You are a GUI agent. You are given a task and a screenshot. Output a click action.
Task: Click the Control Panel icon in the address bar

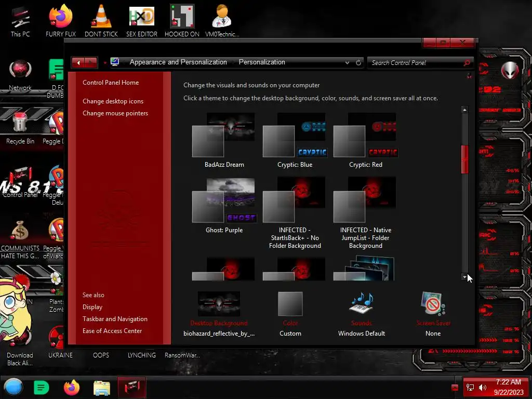[x=115, y=62]
